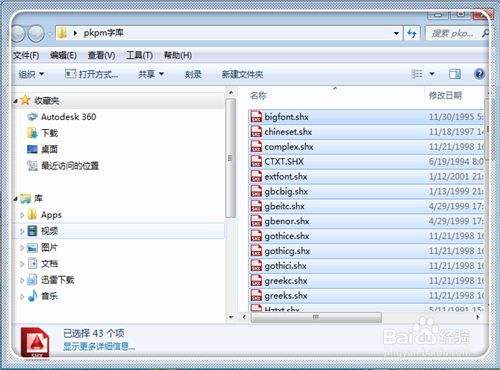Open the 编辑(E) menu
Image resolution: width=500 pixels, height=370 pixels.
(x=63, y=55)
